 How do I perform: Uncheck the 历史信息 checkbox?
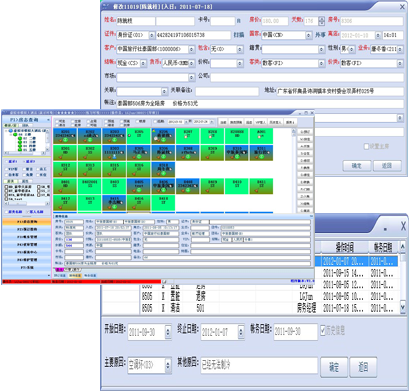(323, 330)
